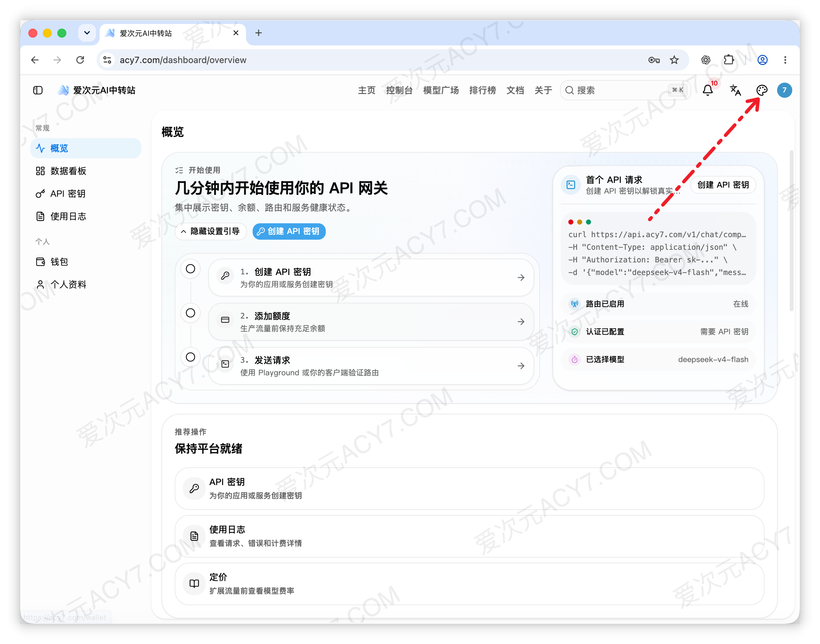Open step 1. 创建 API 密钥 row
Image resolution: width=820 pixels, height=644 pixels.
[371, 278]
